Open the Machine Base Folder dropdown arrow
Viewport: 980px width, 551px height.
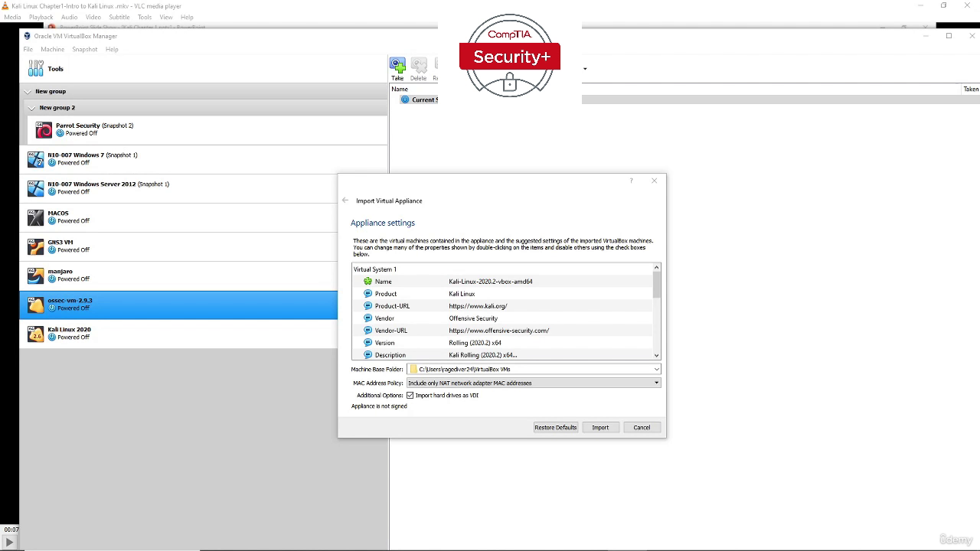tap(656, 369)
